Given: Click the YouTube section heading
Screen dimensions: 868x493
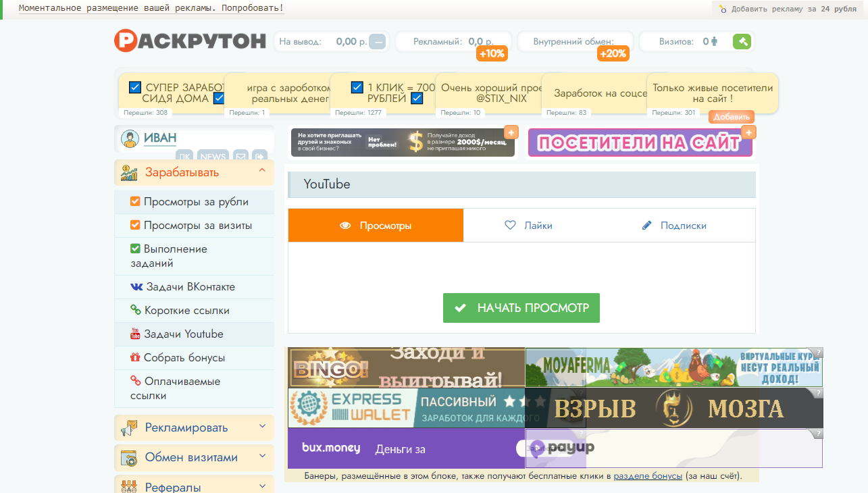Looking at the screenshot, I should [x=327, y=184].
